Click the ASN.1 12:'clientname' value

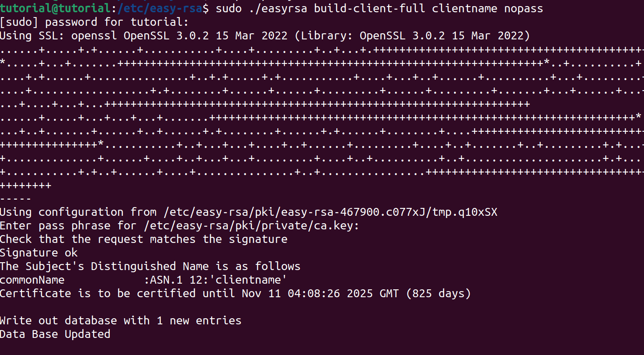click(x=215, y=280)
